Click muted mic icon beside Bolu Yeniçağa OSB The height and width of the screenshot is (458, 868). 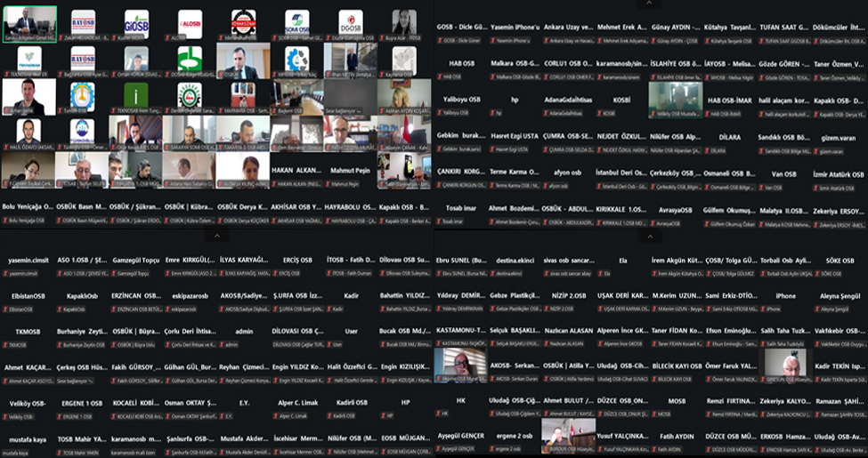coord(5,220)
